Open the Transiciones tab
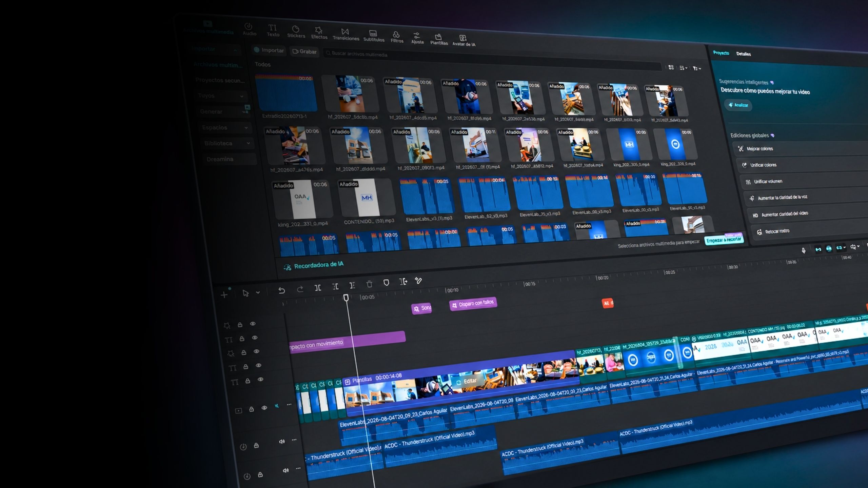Image resolution: width=868 pixels, height=488 pixels. pos(346,35)
